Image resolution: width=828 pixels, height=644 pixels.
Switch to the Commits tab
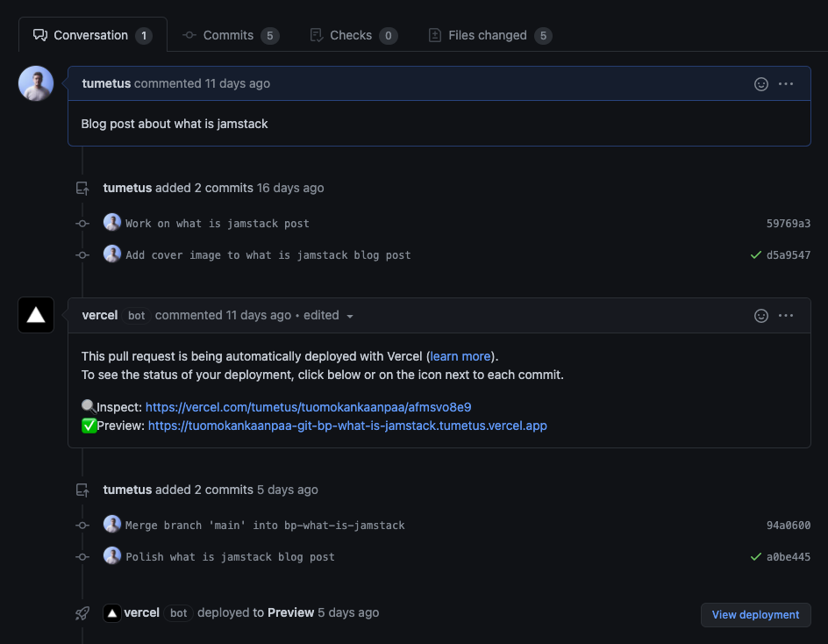pos(230,35)
